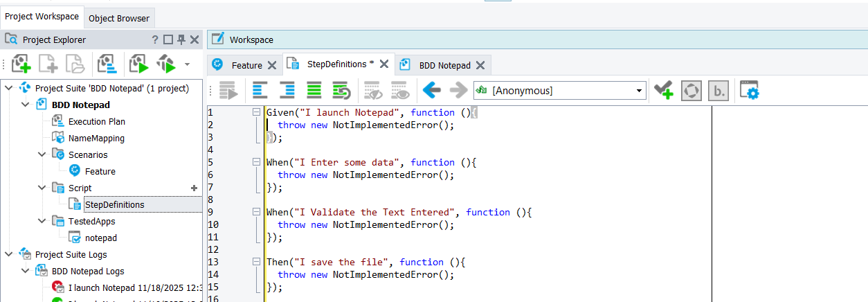868x302 pixels.
Task: Open the BDD Notepad editor tab
Action: 444,65
